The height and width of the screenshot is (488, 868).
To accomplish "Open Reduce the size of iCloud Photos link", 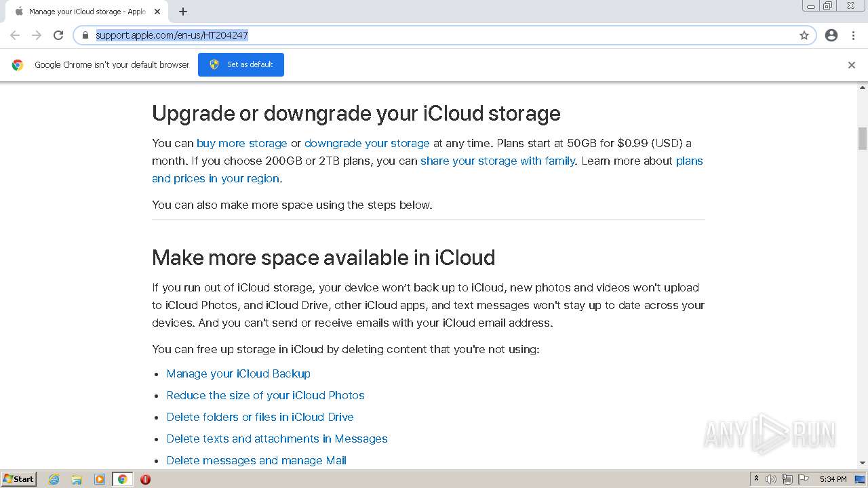I will 266,395.
